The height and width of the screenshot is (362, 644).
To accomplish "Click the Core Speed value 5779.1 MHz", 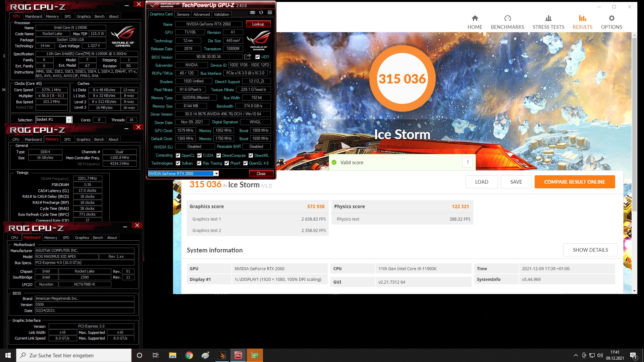I will click(x=52, y=90).
